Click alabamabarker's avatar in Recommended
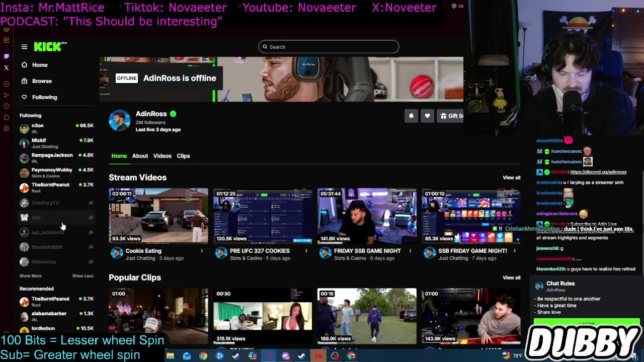The width and height of the screenshot is (644, 362). (24, 316)
